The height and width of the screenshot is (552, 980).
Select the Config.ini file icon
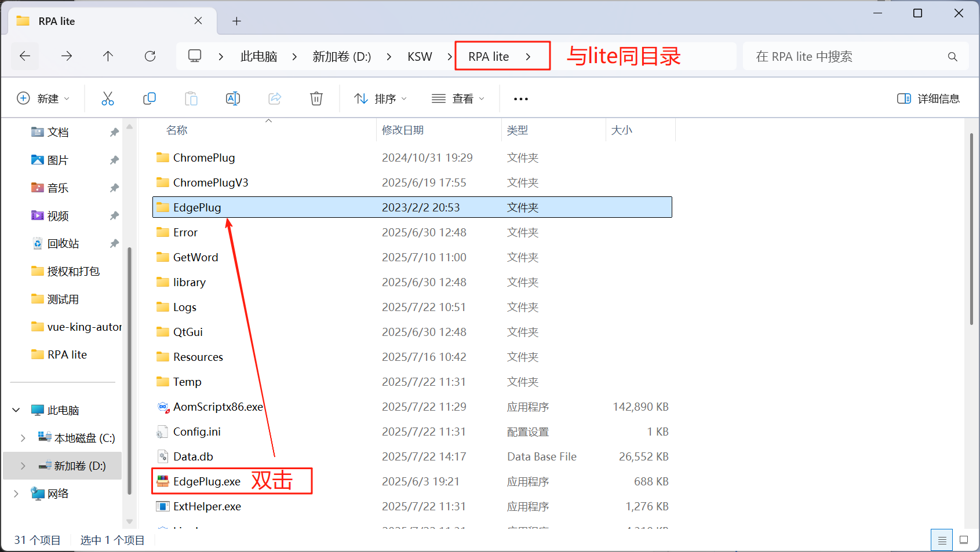[163, 432]
